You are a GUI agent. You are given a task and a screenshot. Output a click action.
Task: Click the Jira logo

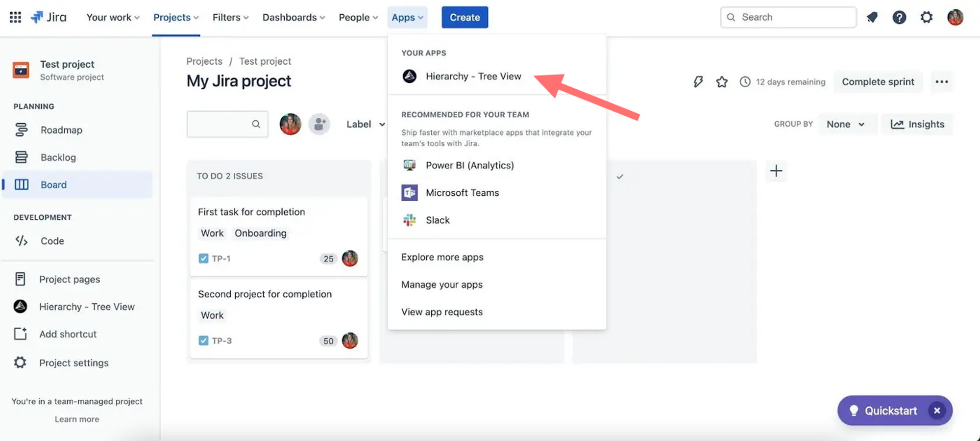tap(49, 17)
